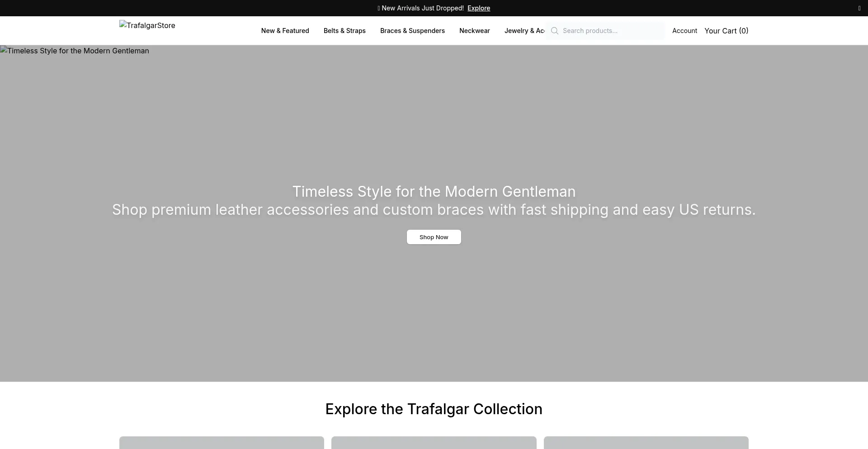The image size is (868, 449).
Task: Click the Explore the Trafalgar Collection heading
Action: (x=434, y=409)
